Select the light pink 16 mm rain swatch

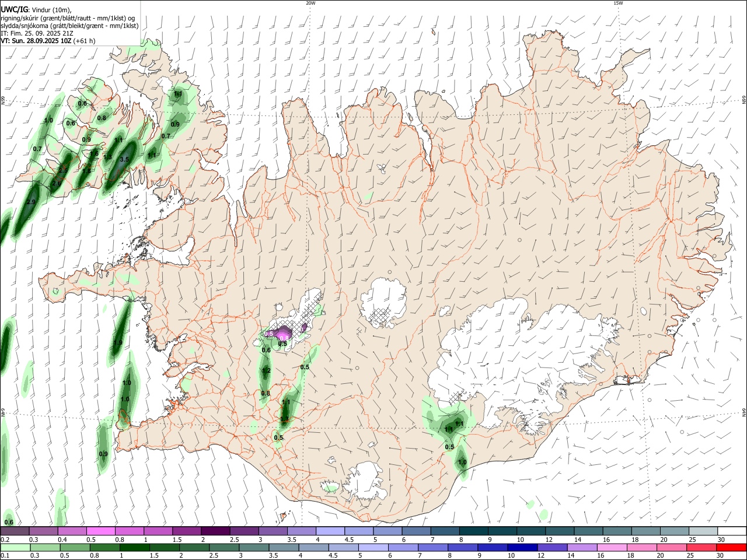pos(613,547)
